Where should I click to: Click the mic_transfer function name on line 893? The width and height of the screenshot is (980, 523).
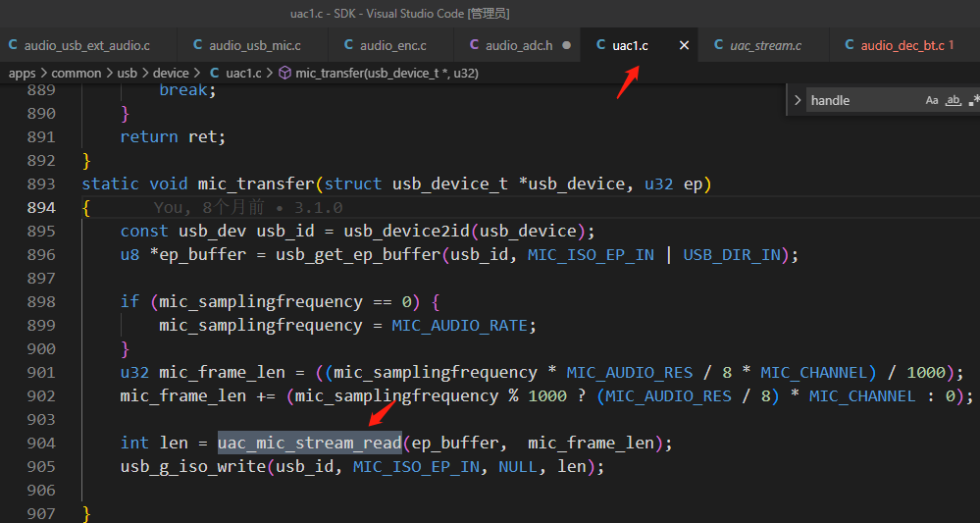[x=256, y=183]
